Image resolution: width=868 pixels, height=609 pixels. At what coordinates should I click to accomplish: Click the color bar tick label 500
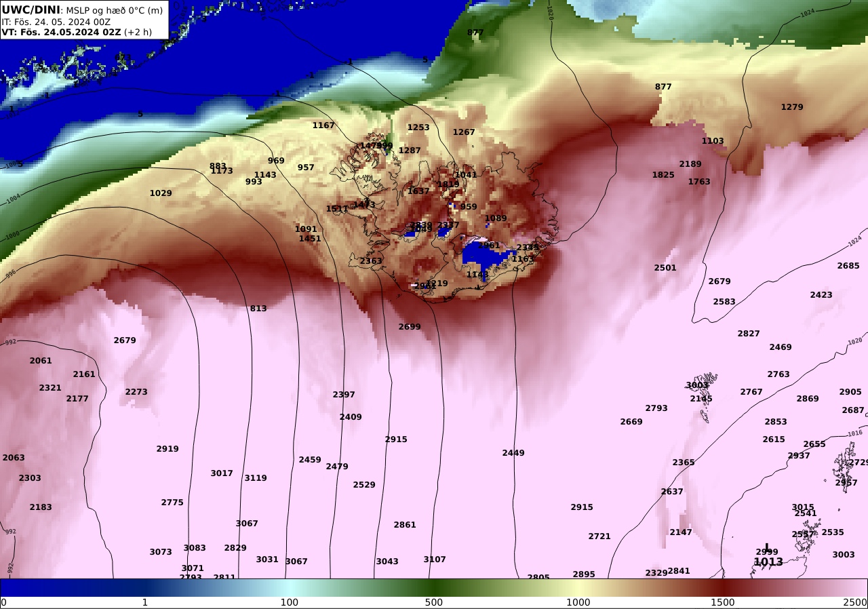(434, 602)
